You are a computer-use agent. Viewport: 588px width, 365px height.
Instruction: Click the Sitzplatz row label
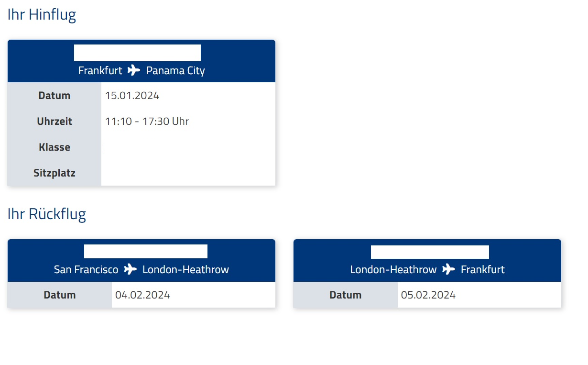click(54, 173)
